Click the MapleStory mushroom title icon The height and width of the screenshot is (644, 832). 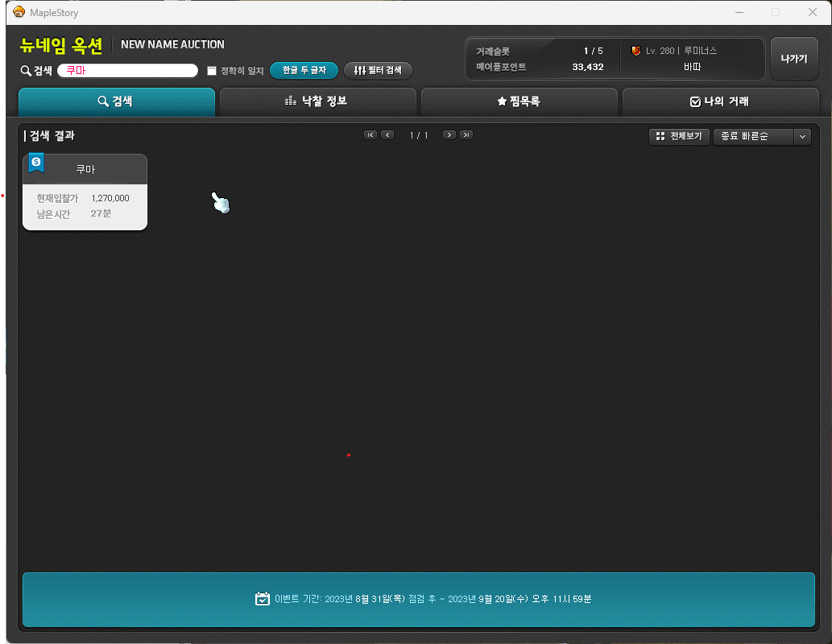coord(19,11)
